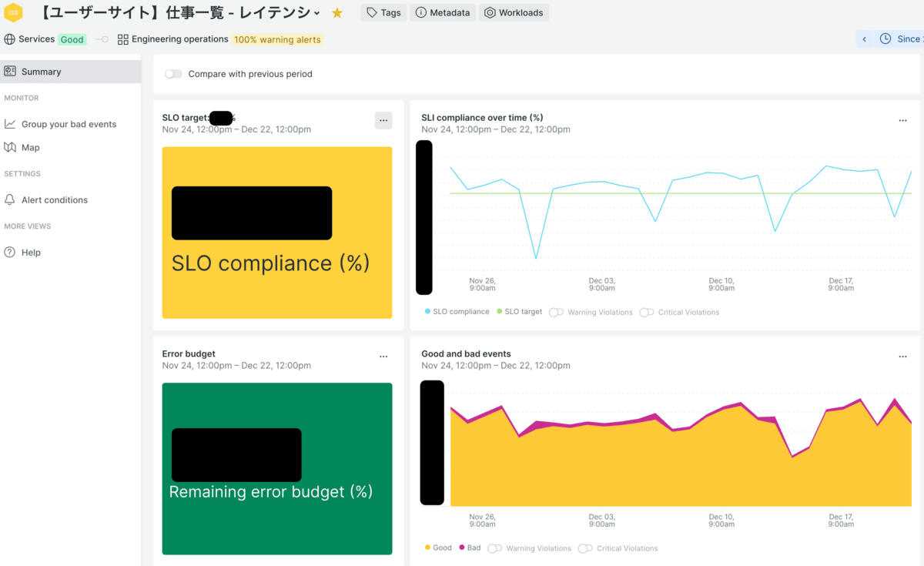924x566 pixels.
Task: Open the Metadata button
Action: pos(443,12)
